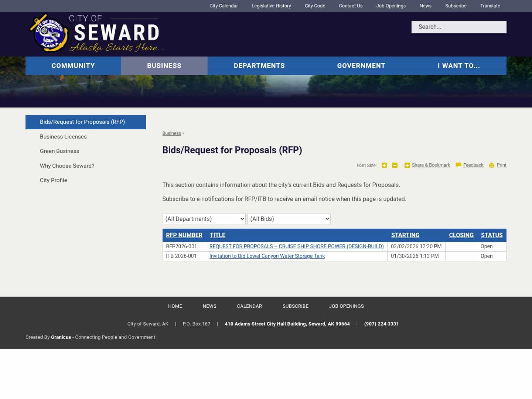
Task: Click the plus icon next to Share & Bookmark
Action: [407, 165]
